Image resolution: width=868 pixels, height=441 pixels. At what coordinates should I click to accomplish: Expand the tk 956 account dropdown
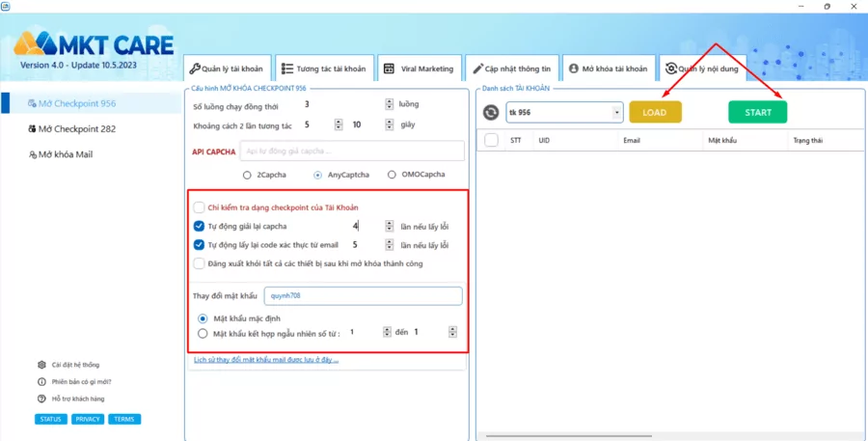617,113
